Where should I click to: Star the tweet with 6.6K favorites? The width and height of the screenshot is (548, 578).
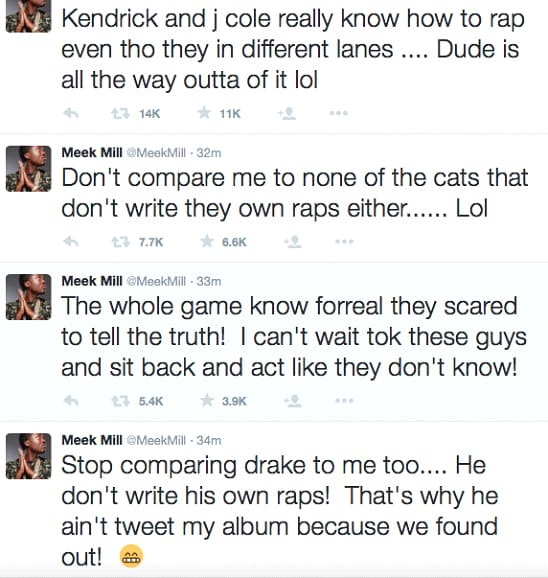[207, 241]
